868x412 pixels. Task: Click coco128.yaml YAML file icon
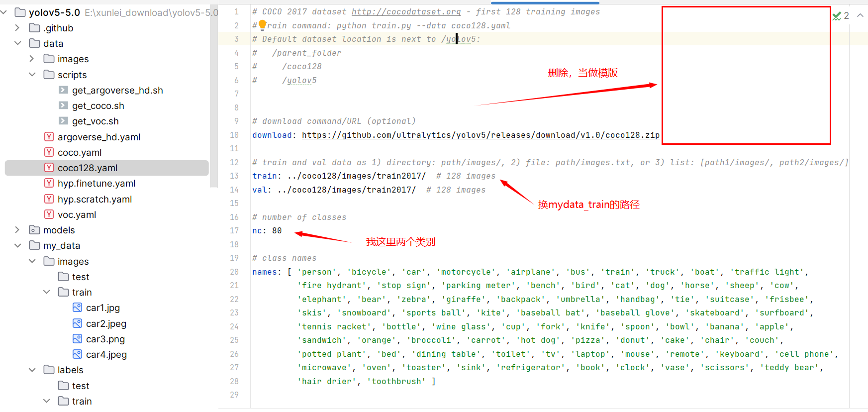click(49, 168)
